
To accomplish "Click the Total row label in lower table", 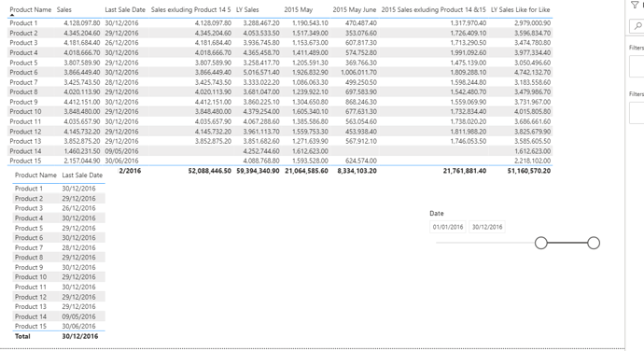I will (x=22, y=336).
